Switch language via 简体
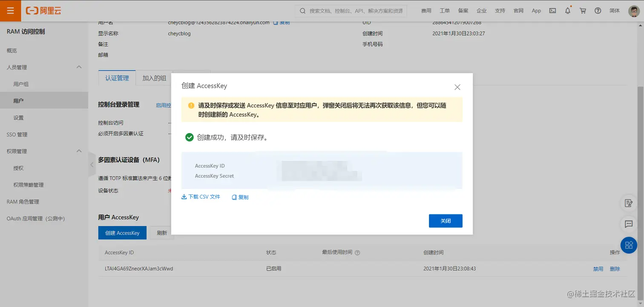 (615, 11)
